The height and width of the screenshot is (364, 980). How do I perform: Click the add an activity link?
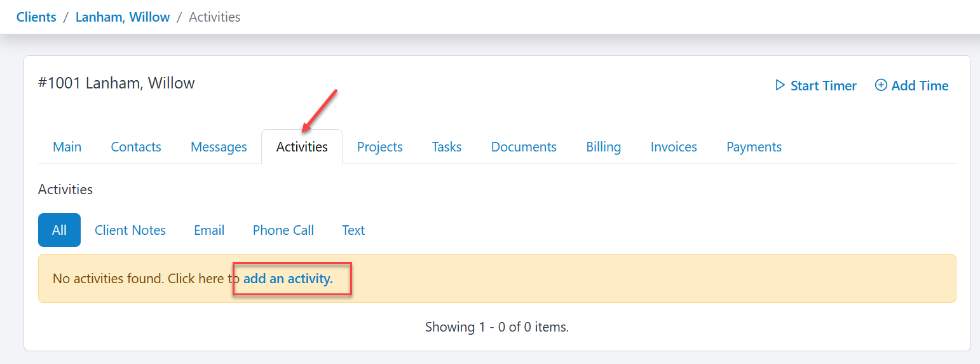(x=288, y=279)
